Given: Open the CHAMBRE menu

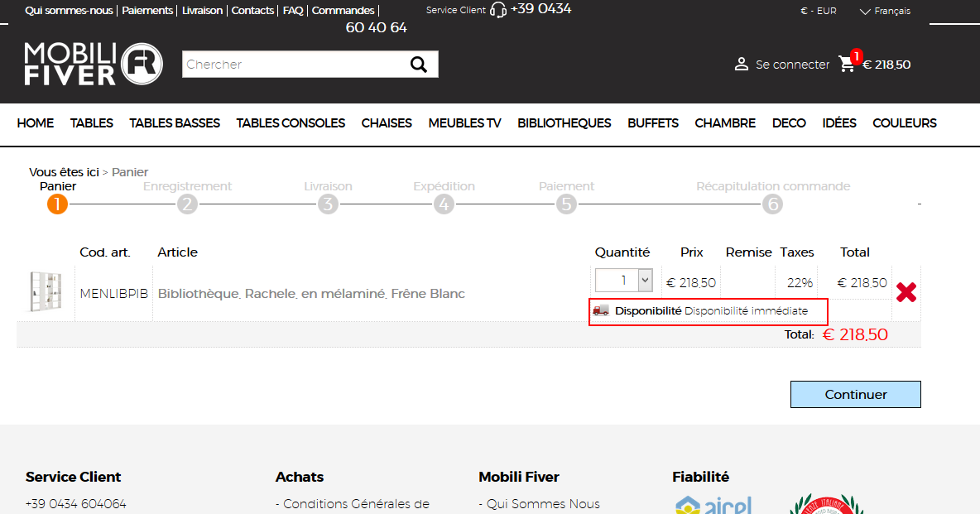Looking at the screenshot, I should click(x=725, y=123).
